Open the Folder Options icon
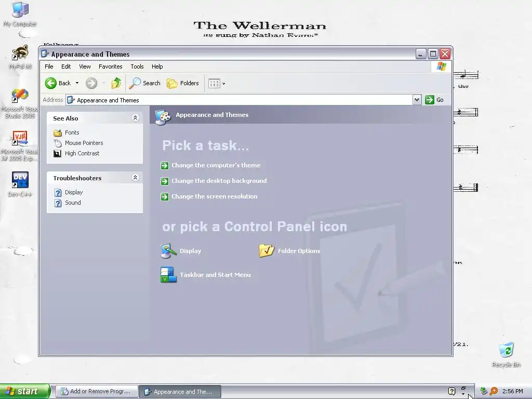Screen dimensions: 532x399 tap(267, 251)
